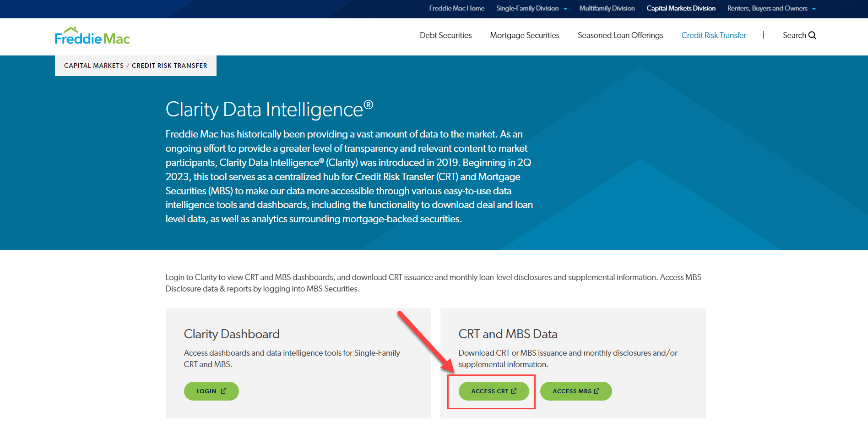Click the ACCESS MBS button
868x429 pixels.
click(576, 391)
